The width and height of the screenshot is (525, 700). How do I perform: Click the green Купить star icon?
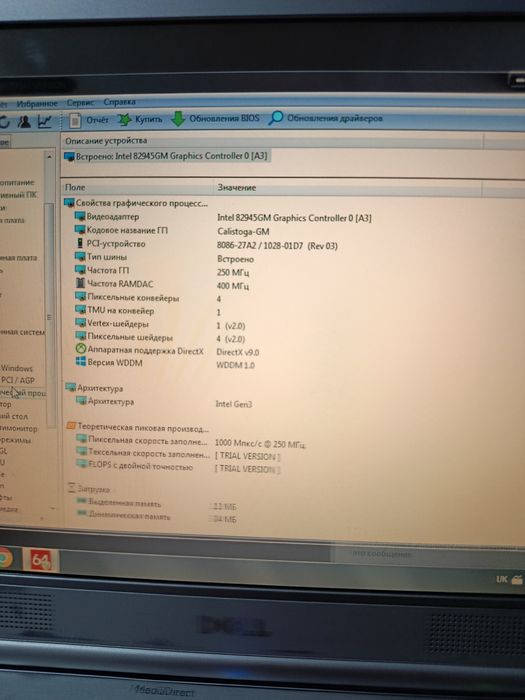124,120
